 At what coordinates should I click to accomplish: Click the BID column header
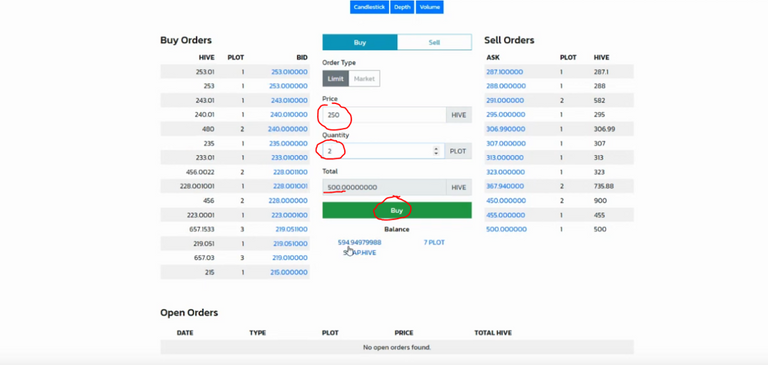[302, 58]
